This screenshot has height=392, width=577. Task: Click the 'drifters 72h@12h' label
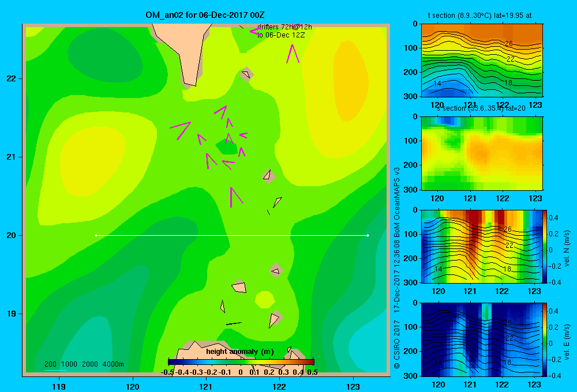(x=284, y=27)
